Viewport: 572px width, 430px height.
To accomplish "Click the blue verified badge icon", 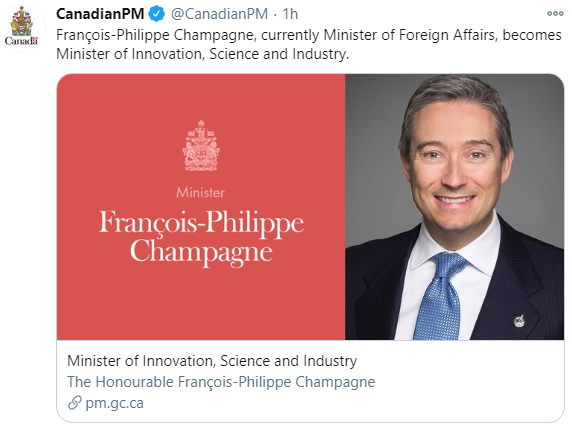I will click(157, 14).
